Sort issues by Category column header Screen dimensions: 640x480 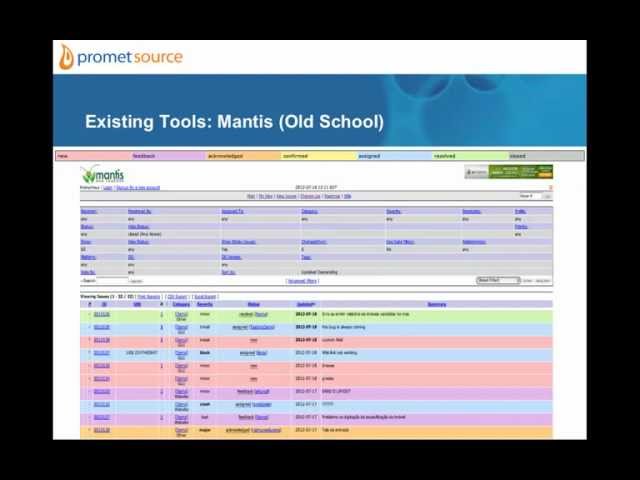181,304
